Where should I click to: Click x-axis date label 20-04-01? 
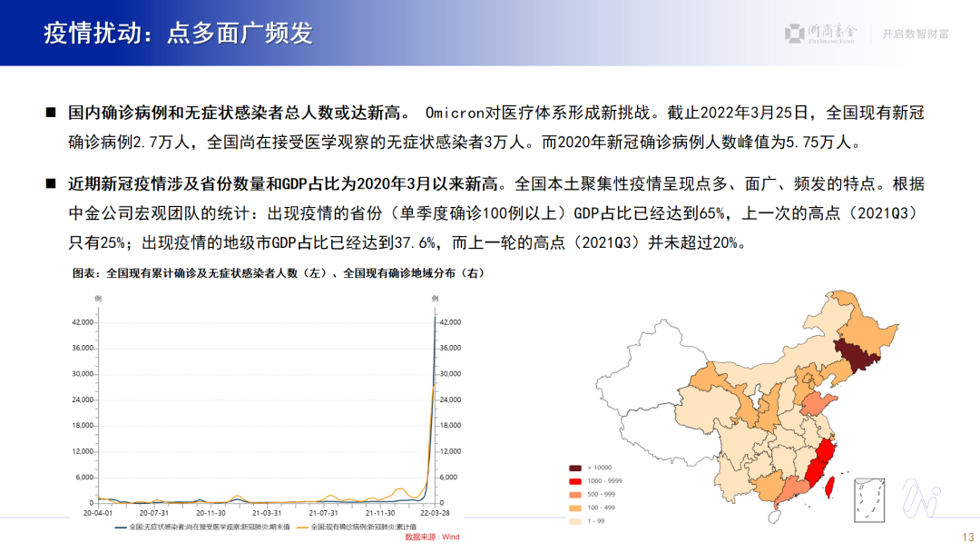pos(97,513)
